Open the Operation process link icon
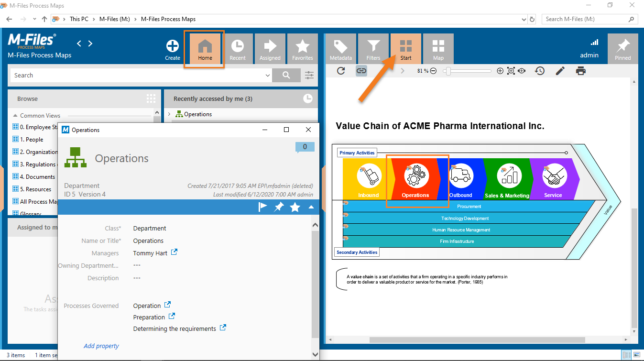 [x=167, y=305]
